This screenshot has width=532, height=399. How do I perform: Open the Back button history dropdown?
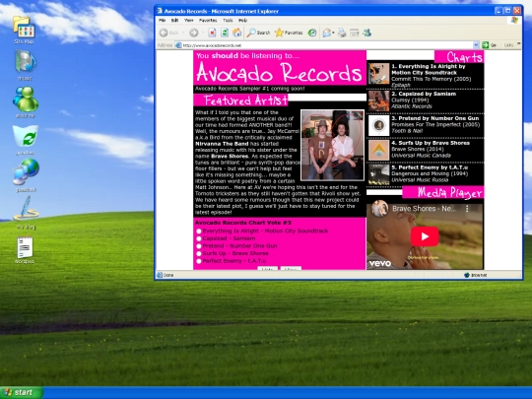point(183,33)
